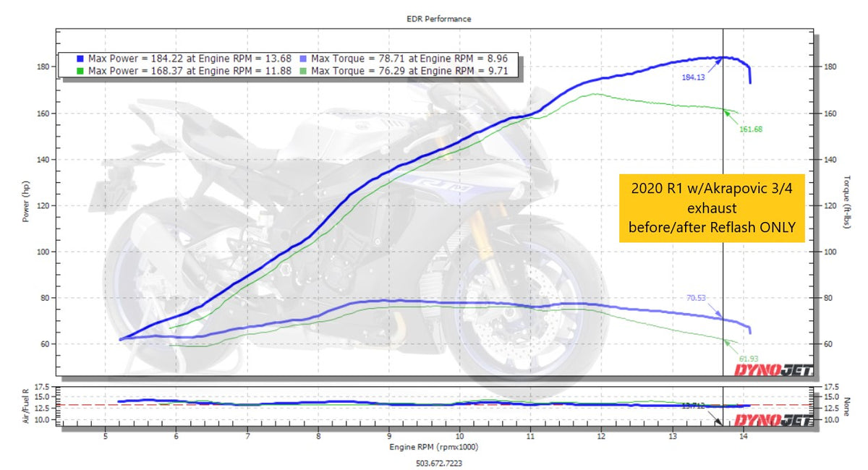Screen dimensions: 868x470
Task: Click the 'Engine RPM (rpmx1000)' axis label
Action: [434, 447]
